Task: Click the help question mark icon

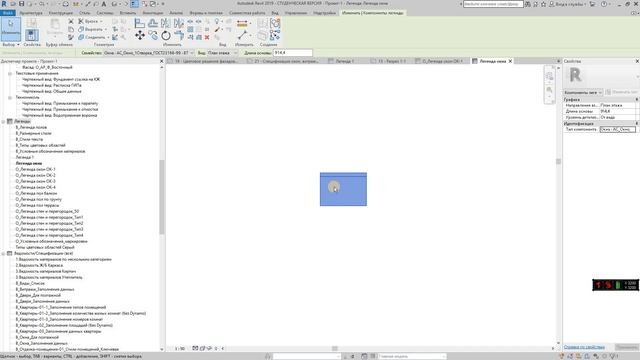Action: coord(604,4)
